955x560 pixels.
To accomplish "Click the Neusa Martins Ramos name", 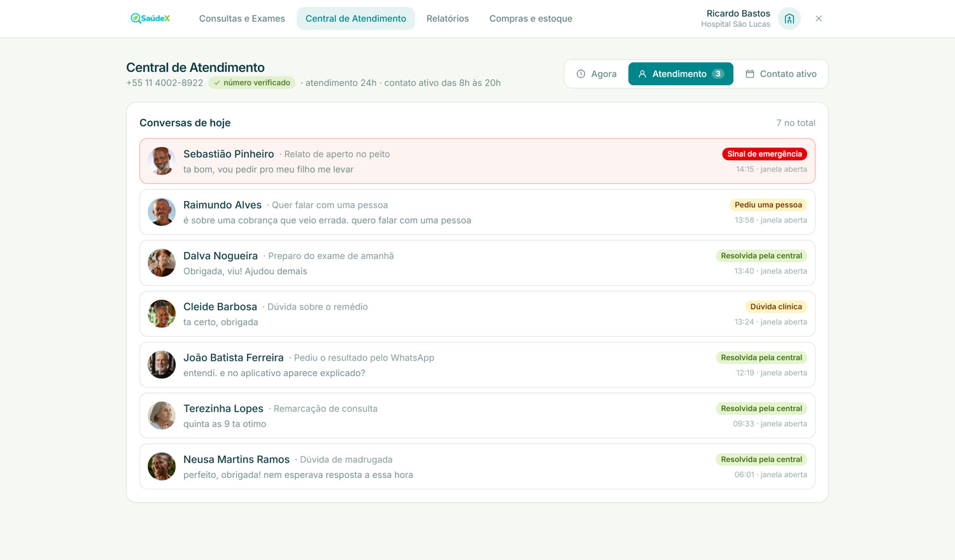I will (236, 459).
